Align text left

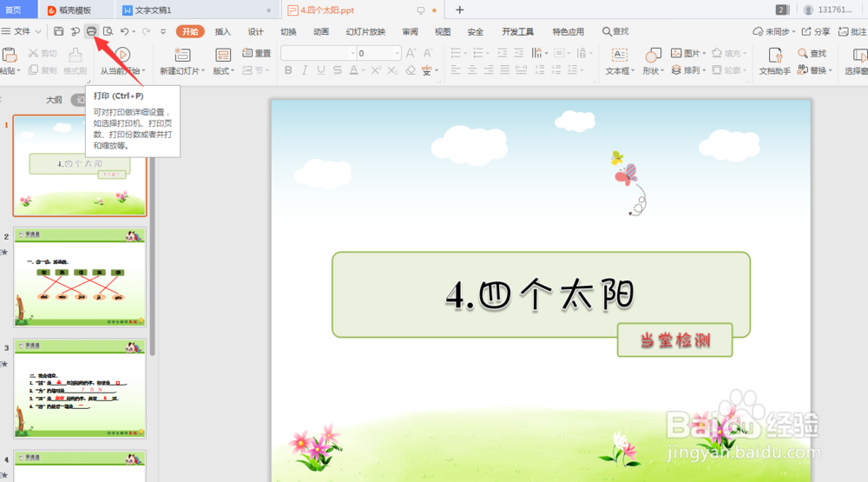(456, 70)
